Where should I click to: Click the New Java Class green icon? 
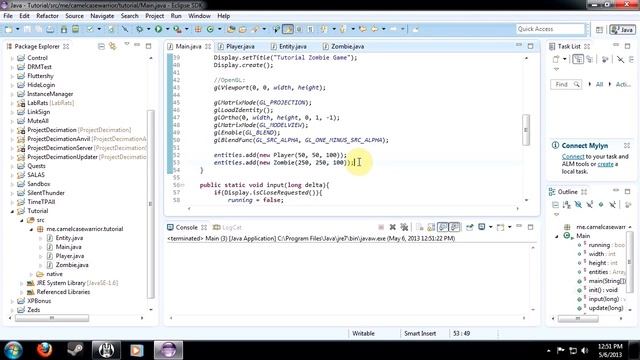[x=210, y=29]
